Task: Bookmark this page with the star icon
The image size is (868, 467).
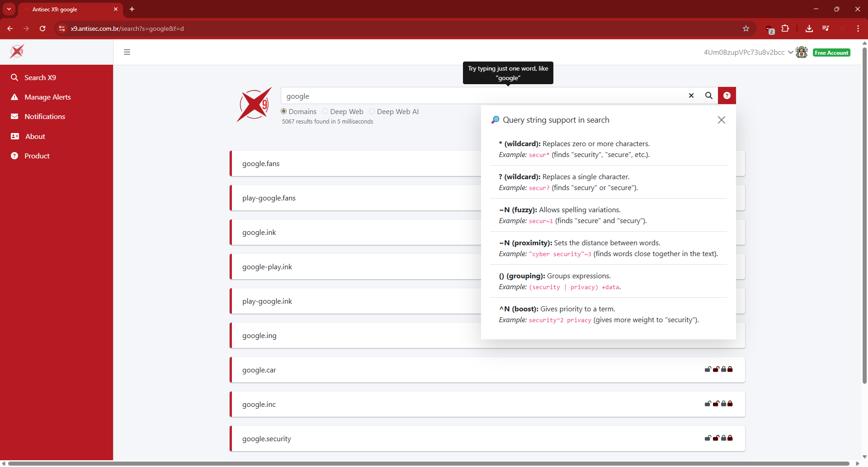Action: pyautogui.click(x=746, y=29)
